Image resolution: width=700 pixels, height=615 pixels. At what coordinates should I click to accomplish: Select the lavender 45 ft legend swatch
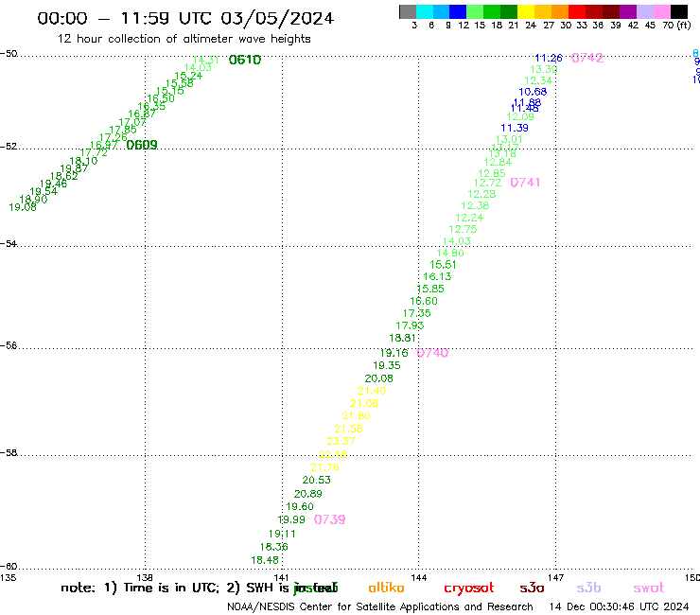pos(644,11)
